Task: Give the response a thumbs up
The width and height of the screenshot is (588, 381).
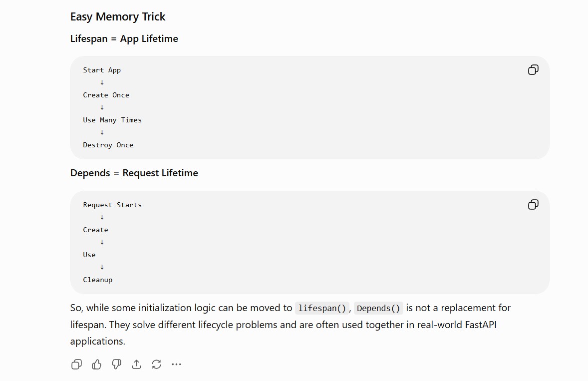Action: [x=97, y=364]
